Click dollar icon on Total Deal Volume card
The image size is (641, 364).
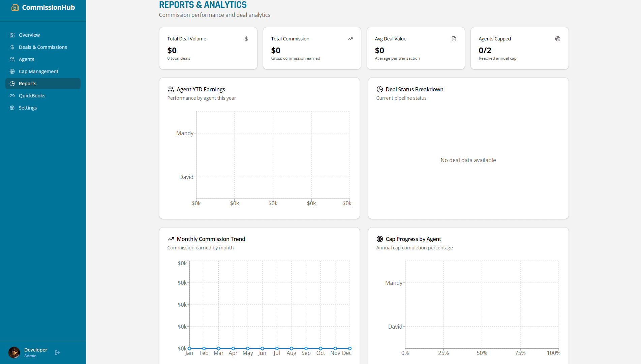coord(246,39)
